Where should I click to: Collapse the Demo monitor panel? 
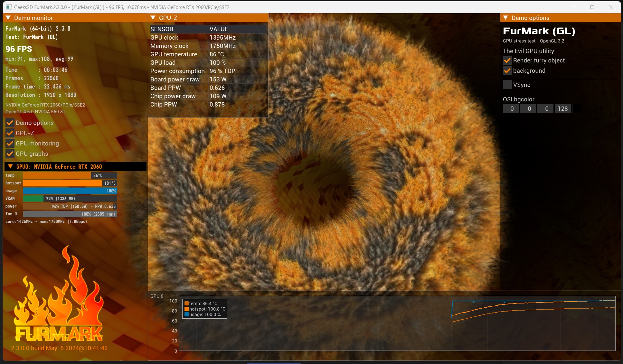click(8, 18)
